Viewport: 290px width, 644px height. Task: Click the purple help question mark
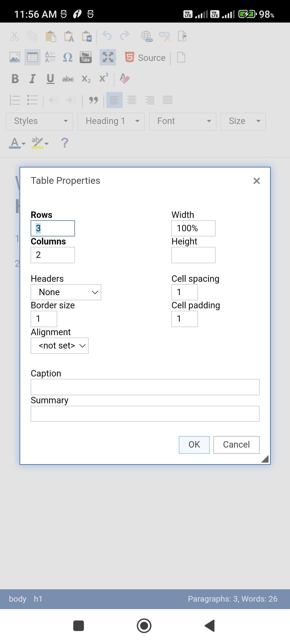point(65,143)
